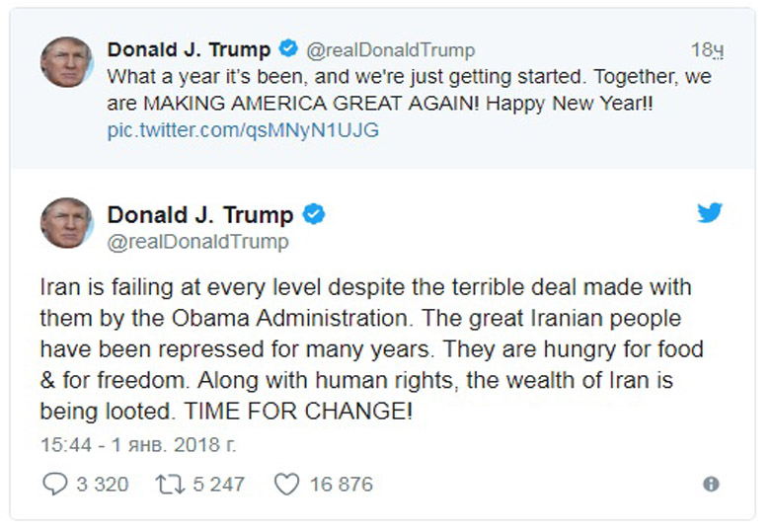
Task: Click Donald J. Trump name in the top tweet
Action: (188, 49)
